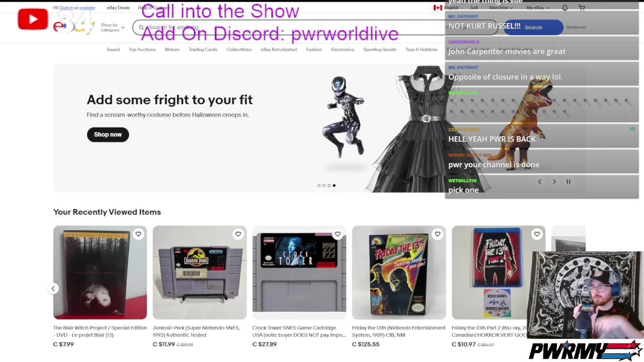The height and width of the screenshot is (362, 644).
Task: Select the fourth carousel dot
Action: coord(334,186)
